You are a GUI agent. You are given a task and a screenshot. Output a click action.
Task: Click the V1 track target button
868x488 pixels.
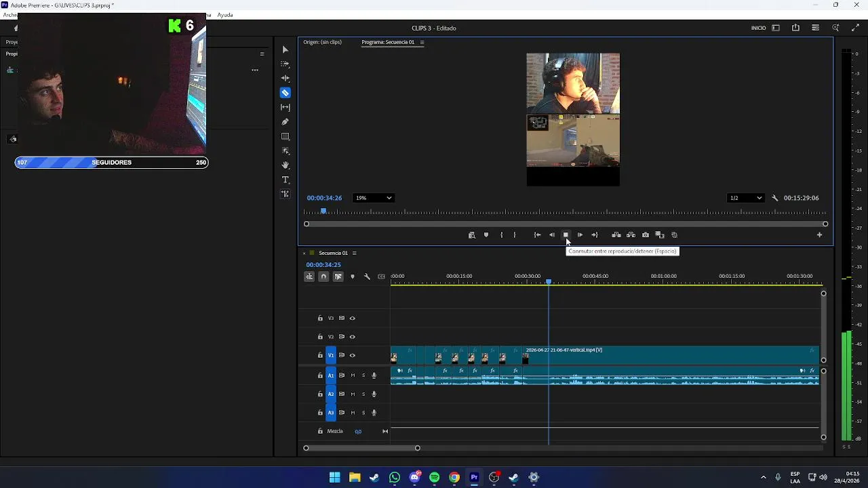click(331, 355)
